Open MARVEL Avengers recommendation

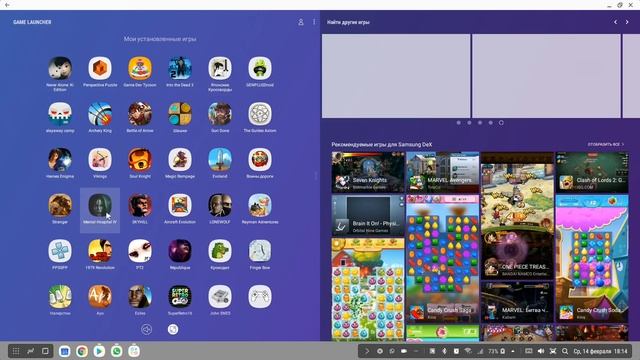coord(442,172)
